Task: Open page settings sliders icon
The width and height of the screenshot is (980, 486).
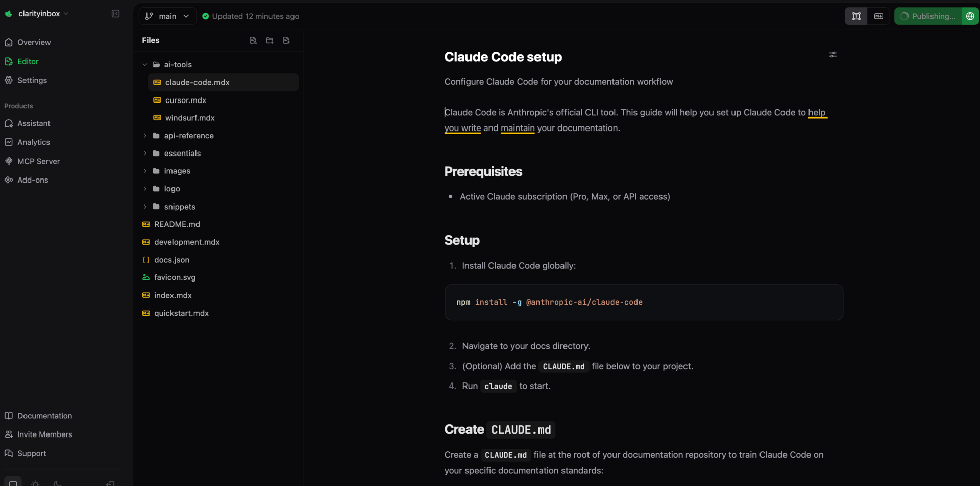Action: pos(832,54)
